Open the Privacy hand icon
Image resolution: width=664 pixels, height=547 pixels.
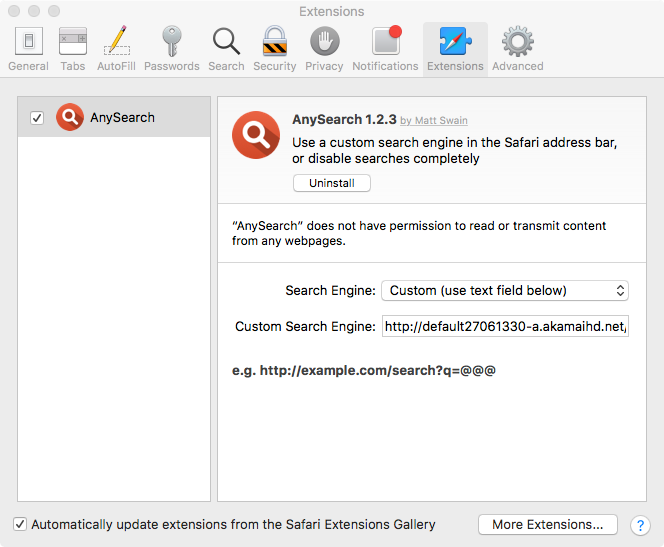pos(324,41)
